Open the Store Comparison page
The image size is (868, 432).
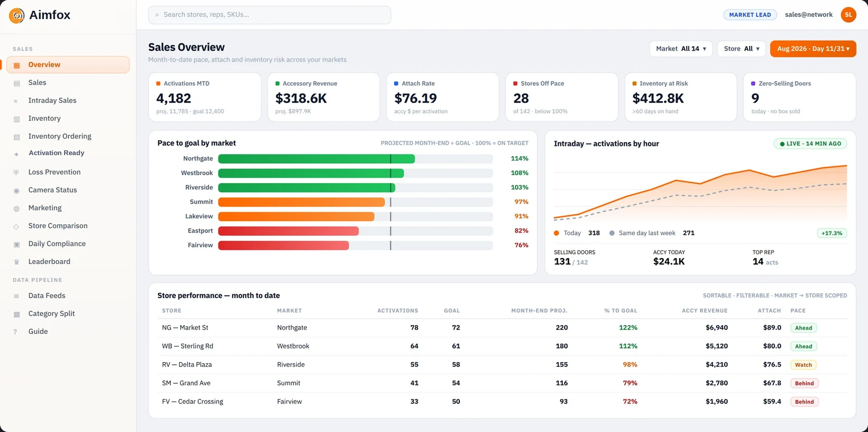point(68,225)
